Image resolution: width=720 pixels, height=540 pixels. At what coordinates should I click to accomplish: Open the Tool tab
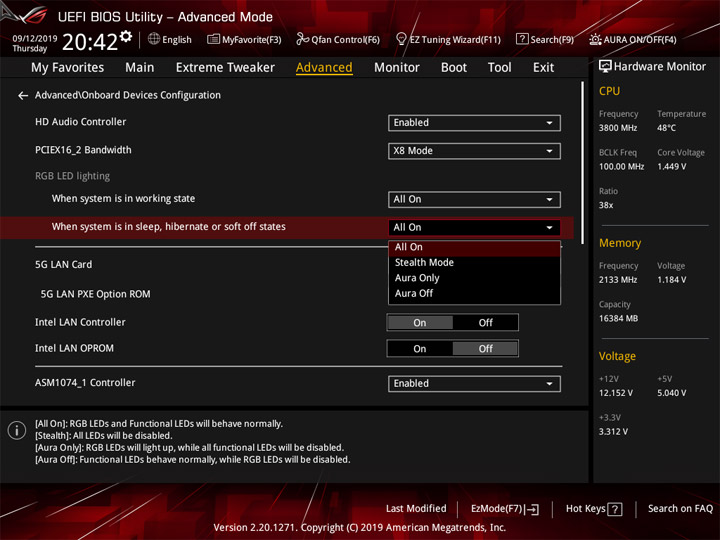click(500, 68)
